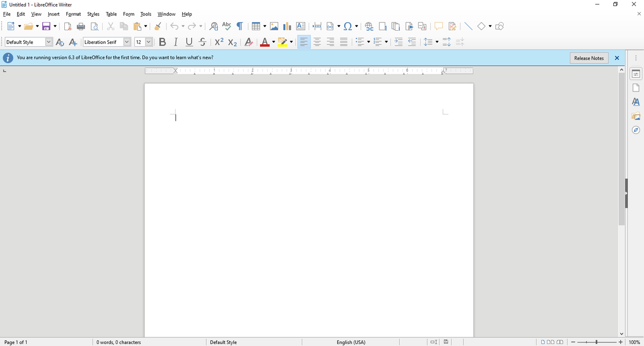Click the Insert Image icon
The image size is (644, 346).
click(274, 26)
